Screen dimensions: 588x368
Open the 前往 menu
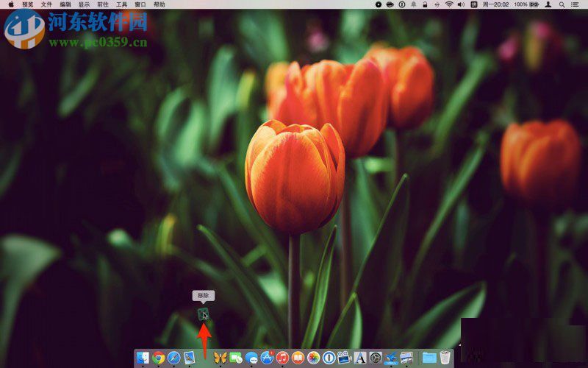(103, 4)
